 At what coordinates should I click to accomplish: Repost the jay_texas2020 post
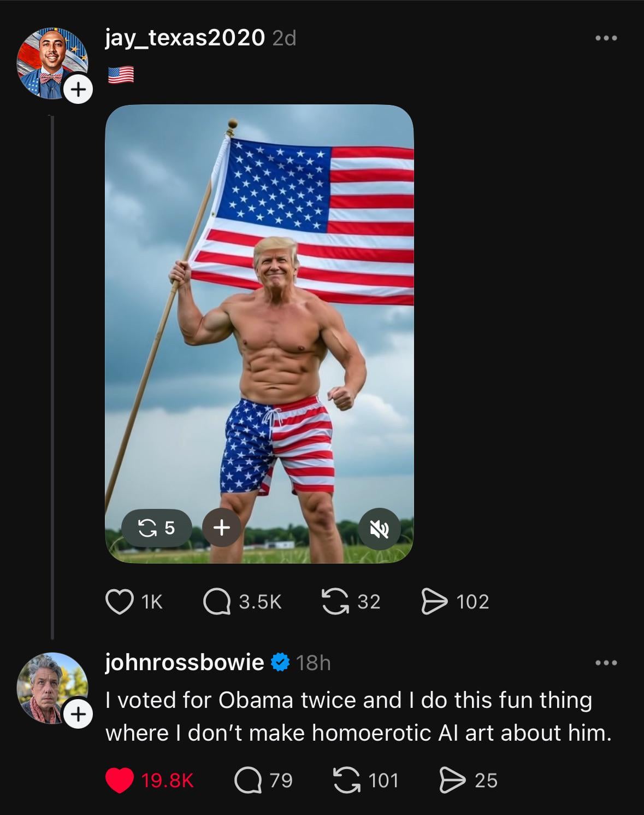(335, 602)
